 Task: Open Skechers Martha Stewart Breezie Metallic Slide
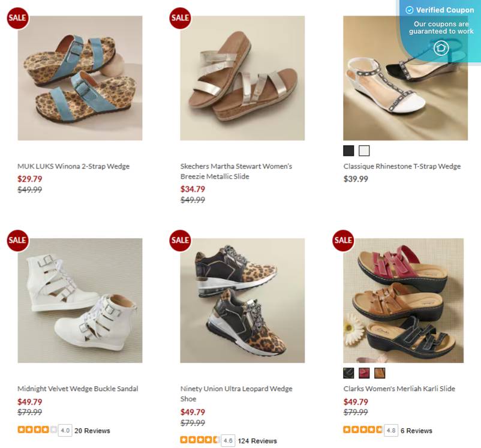[236, 171]
